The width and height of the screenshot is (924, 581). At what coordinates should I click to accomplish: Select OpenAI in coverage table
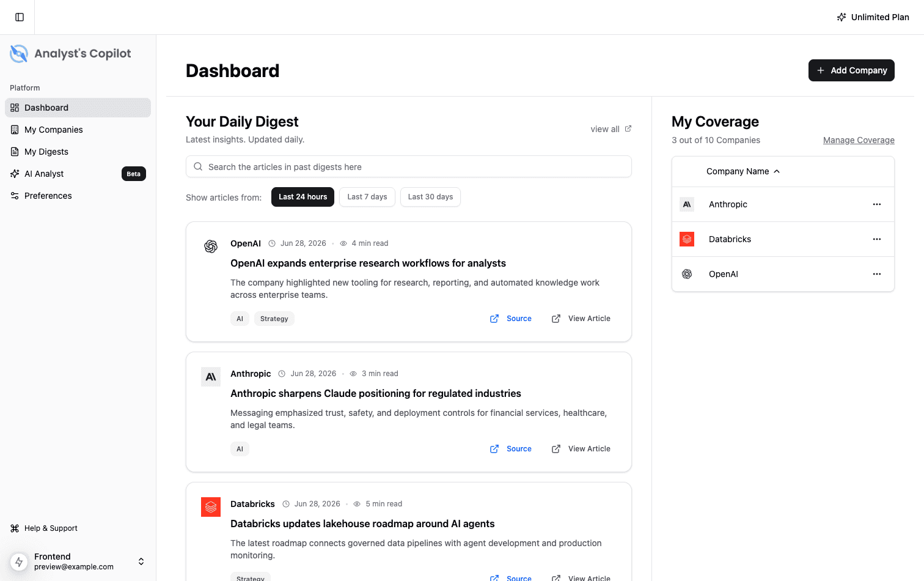click(724, 274)
